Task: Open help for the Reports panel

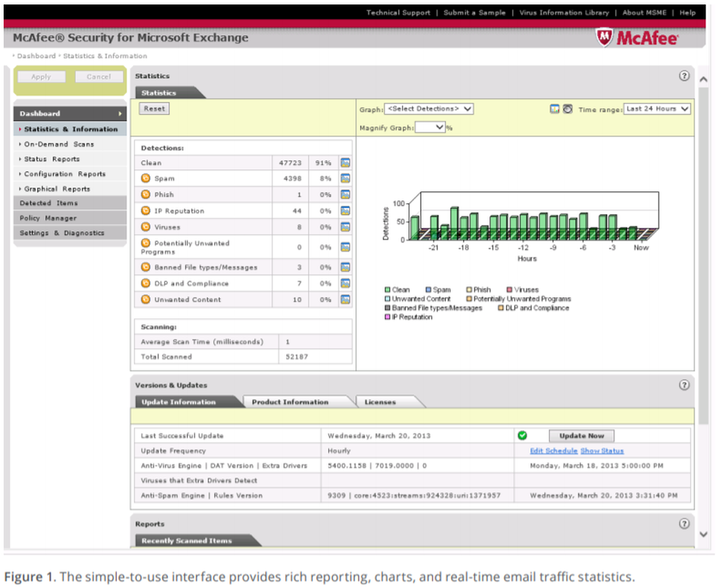Action: point(684,524)
